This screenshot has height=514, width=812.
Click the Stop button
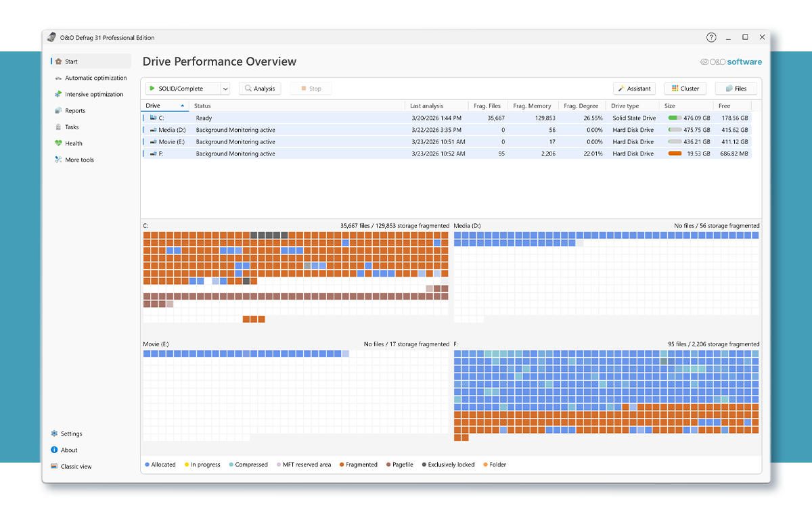point(311,89)
